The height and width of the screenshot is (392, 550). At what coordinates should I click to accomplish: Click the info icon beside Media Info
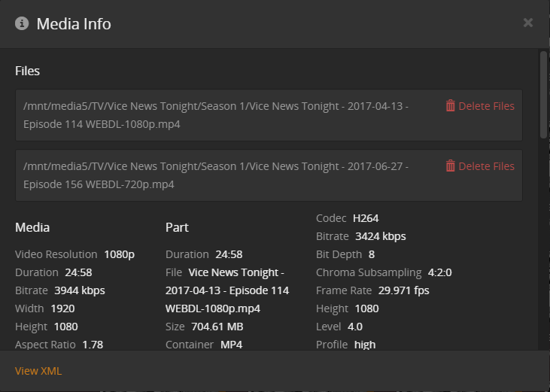[x=22, y=23]
